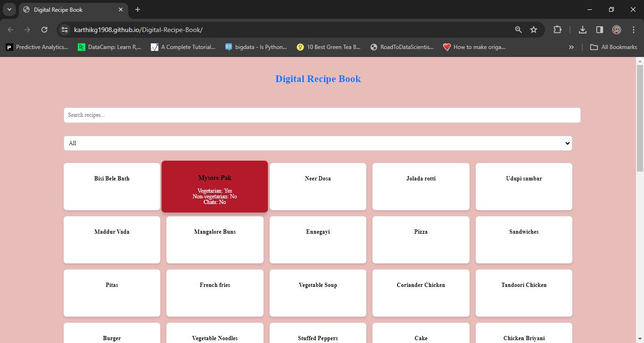Click the browser back arrow
The width and height of the screenshot is (644, 343).
[x=10, y=30]
